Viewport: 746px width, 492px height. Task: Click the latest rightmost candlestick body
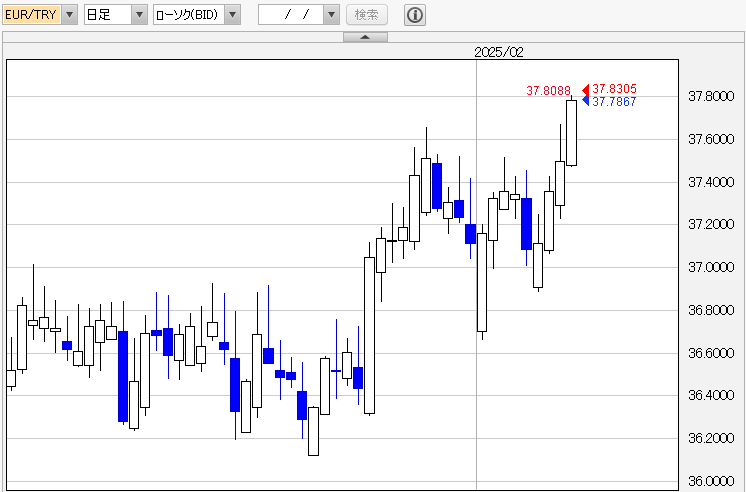coord(571,133)
